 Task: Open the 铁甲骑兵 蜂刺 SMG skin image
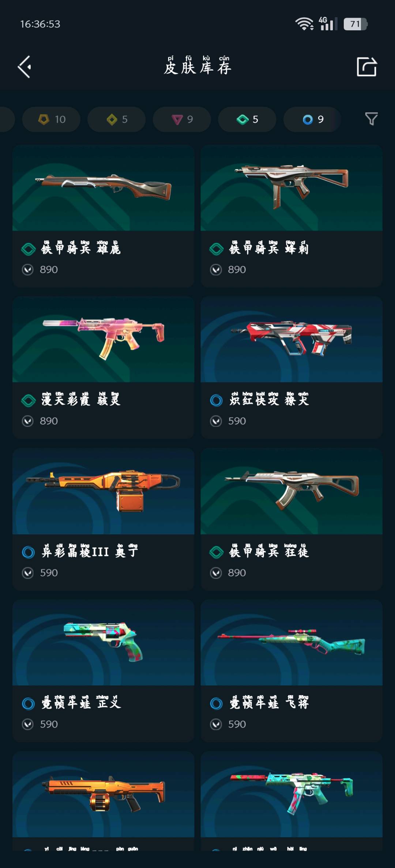291,188
